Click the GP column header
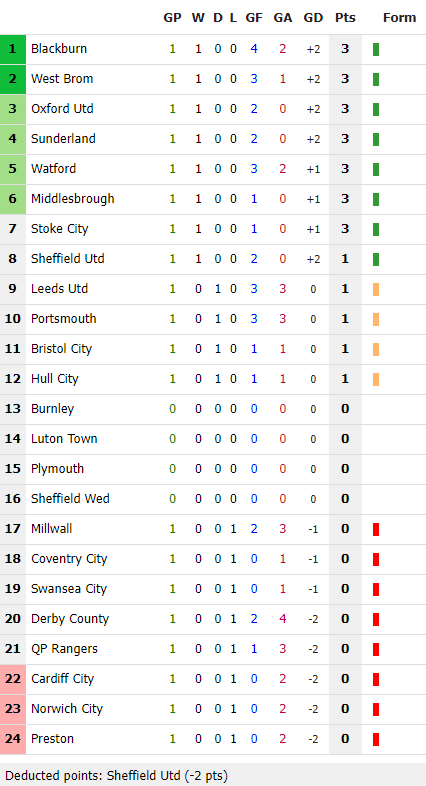Screen dimensions: 426x786 coord(172,18)
